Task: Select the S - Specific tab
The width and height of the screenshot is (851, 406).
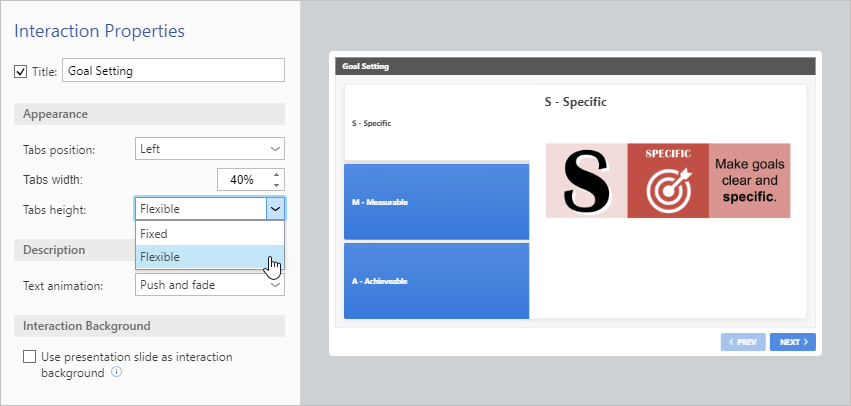Action: [436, 123]
